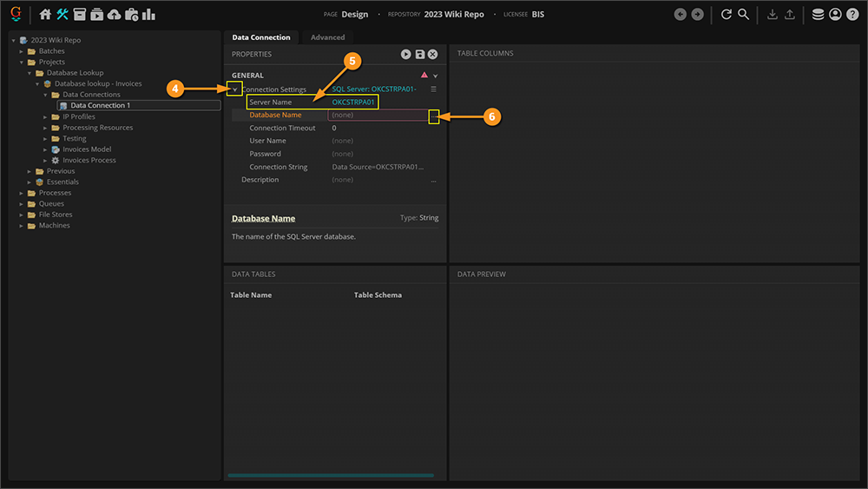Select the Data Connection tab
The image size is (868, 489).
point(260,37)
